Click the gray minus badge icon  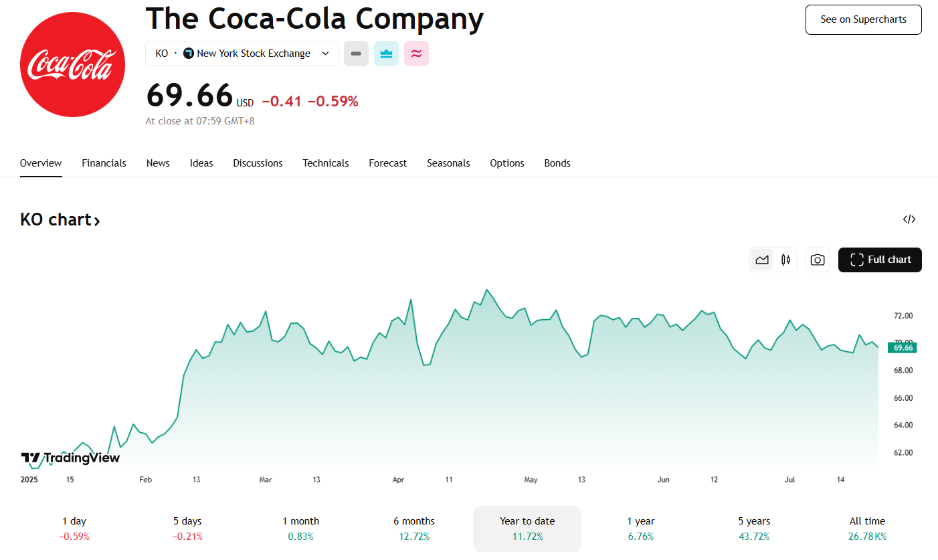356,54
